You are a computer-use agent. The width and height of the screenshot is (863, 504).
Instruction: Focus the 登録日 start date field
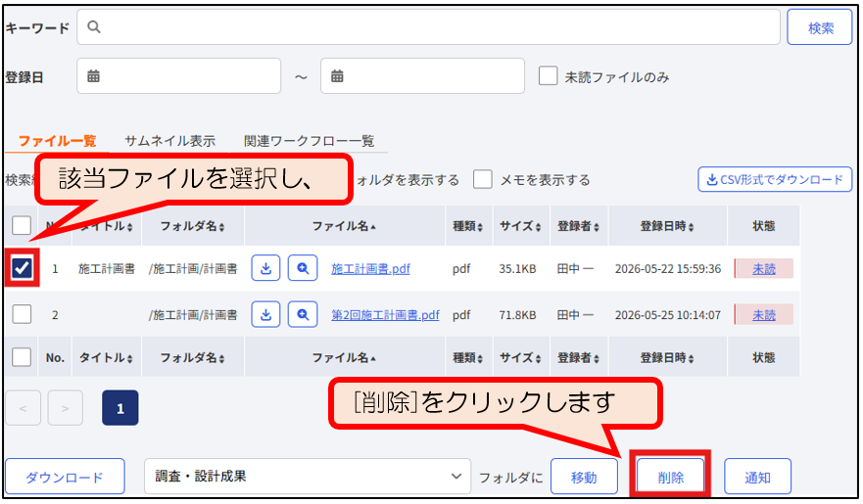pos(179,76)
